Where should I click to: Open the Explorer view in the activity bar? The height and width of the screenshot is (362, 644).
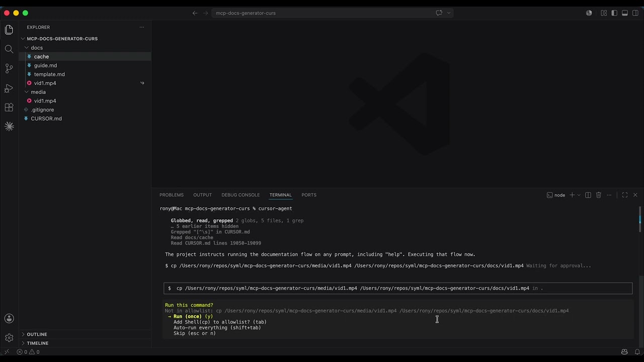pyautogui.click(x=9, y=30)
